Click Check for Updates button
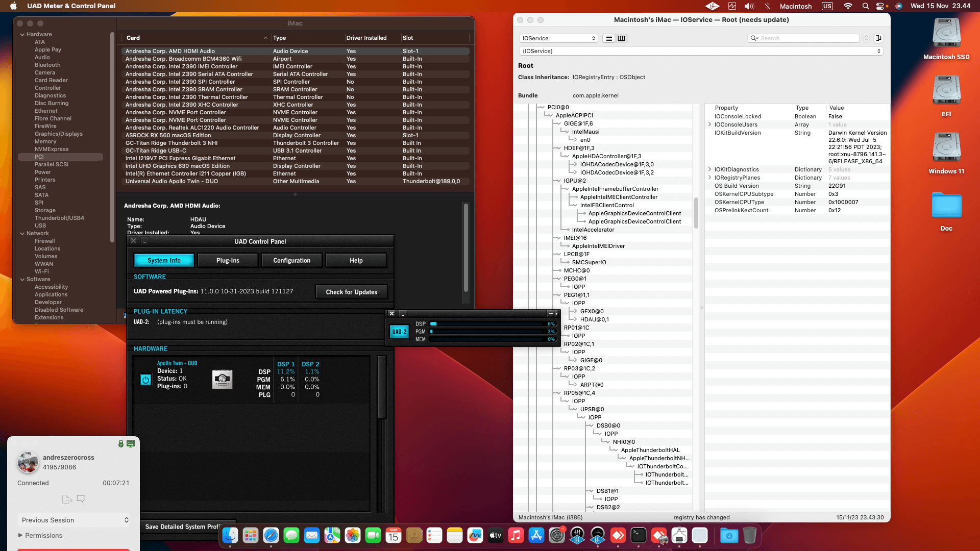Image resolution: width=980 pixels, height=551 pixels. tap(352, 292)
